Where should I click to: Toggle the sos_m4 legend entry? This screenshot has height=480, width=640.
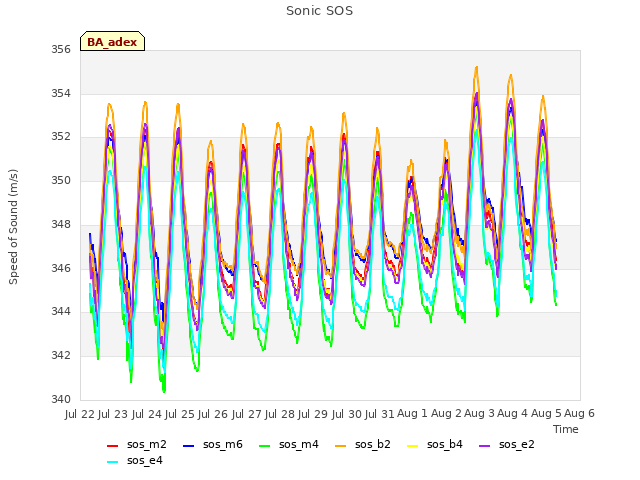click(x=289, y=444)
